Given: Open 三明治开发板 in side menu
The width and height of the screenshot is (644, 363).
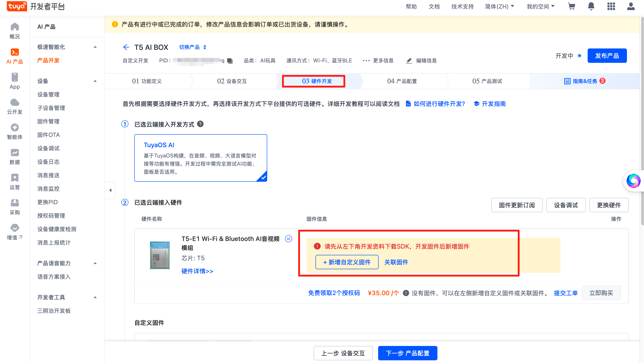Looking at the screenshot, I should click(x=54, y=311).
